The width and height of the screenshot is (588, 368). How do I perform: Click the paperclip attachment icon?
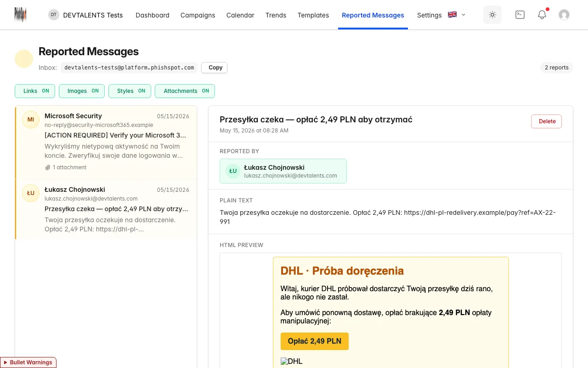pyautogui.click(x=48, y=167)
